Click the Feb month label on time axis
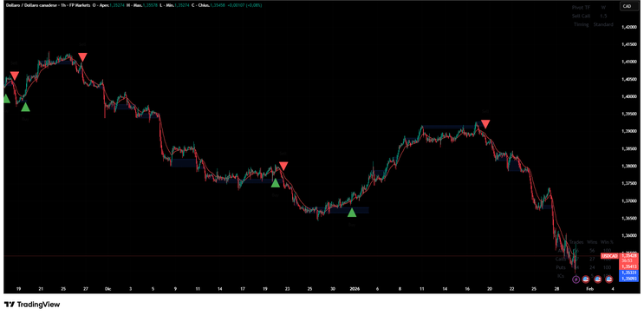 [x=589, y=289]
